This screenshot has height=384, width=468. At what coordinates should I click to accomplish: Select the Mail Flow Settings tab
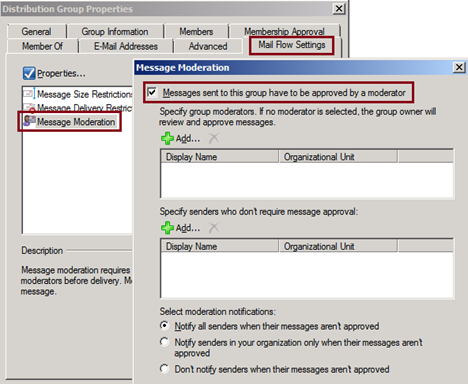(292, 45)
